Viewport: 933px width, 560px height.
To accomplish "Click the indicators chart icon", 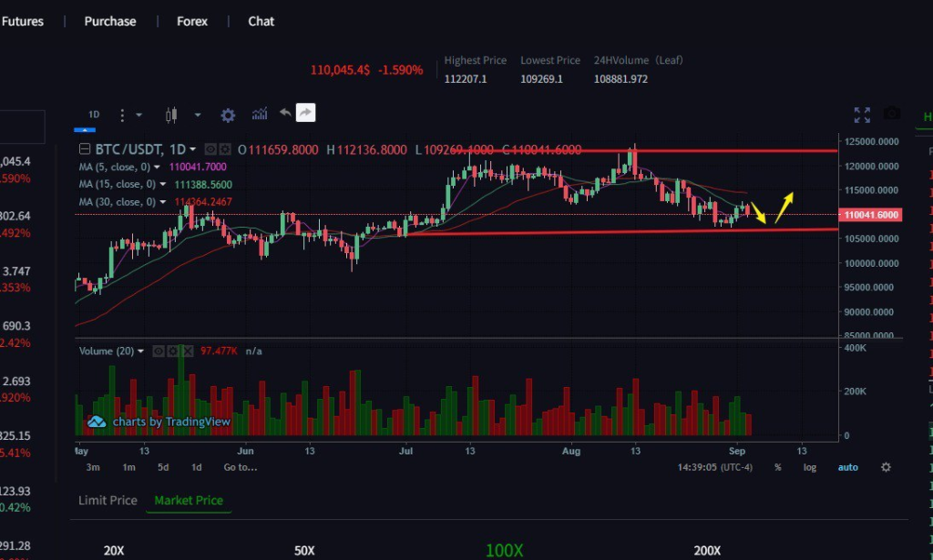I will tap(260, 114).
